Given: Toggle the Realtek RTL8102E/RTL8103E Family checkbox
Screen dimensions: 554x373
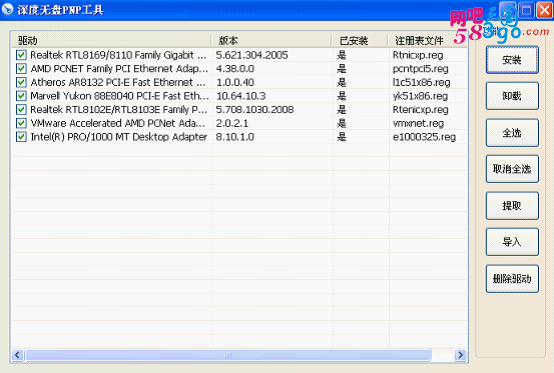Looking at the screenshot, I should [x=21, y=109].
